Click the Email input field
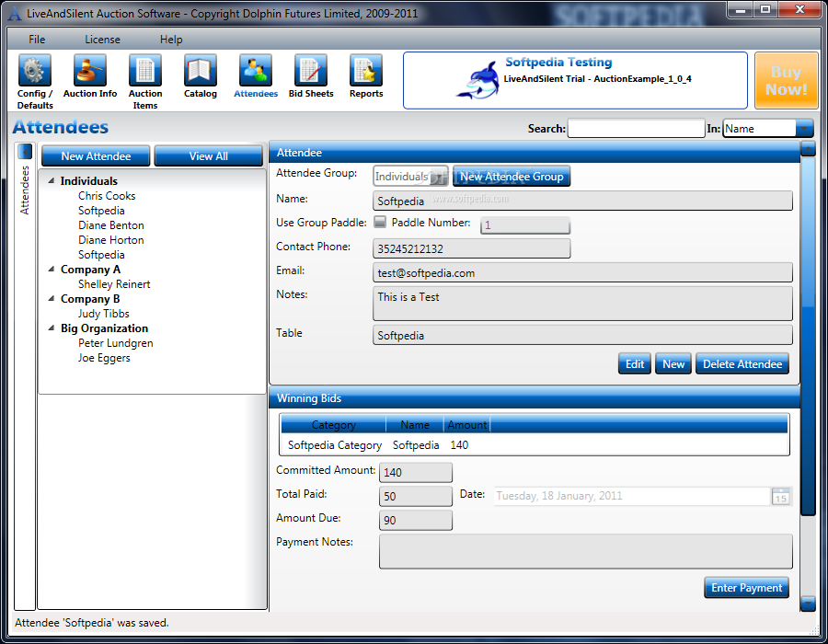This screenshot has width=828, height=644. [x=582, y=273]
